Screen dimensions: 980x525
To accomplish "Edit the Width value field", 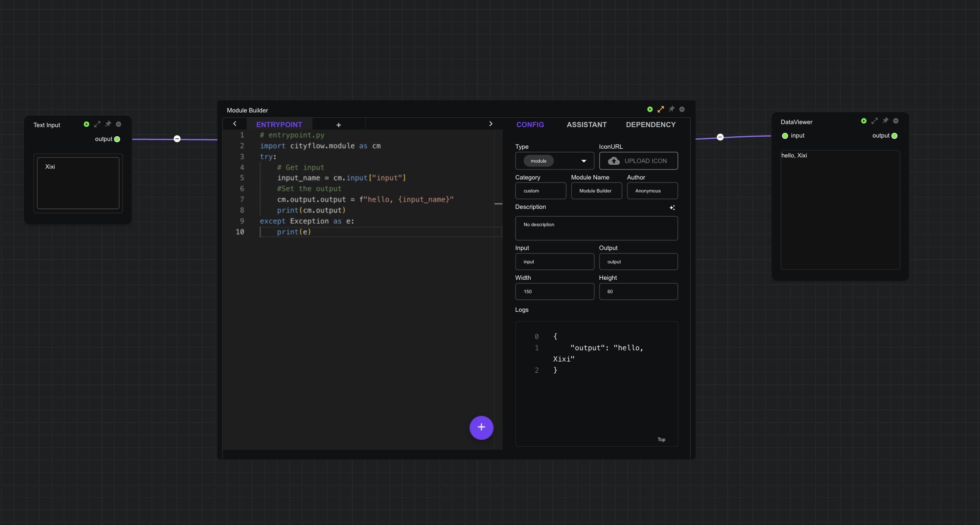I will pos(554,291).
